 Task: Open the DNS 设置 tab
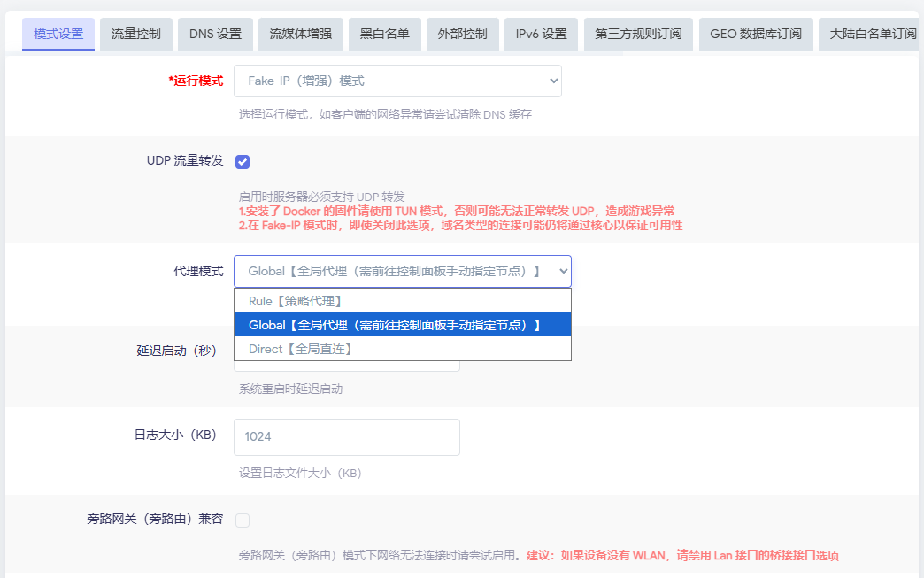coord(215,35)
